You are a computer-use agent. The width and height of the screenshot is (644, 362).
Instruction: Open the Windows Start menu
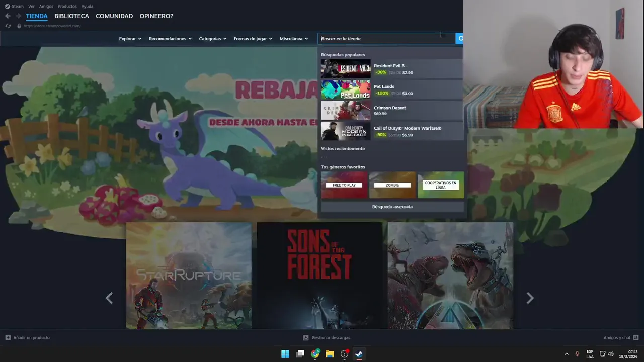[x=285, y=354]
